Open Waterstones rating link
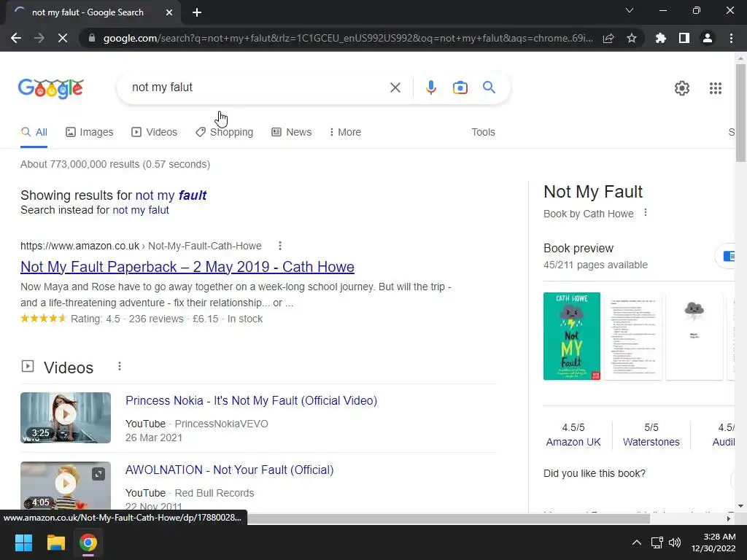Viewport: 747px width, 560px height. 651,443
